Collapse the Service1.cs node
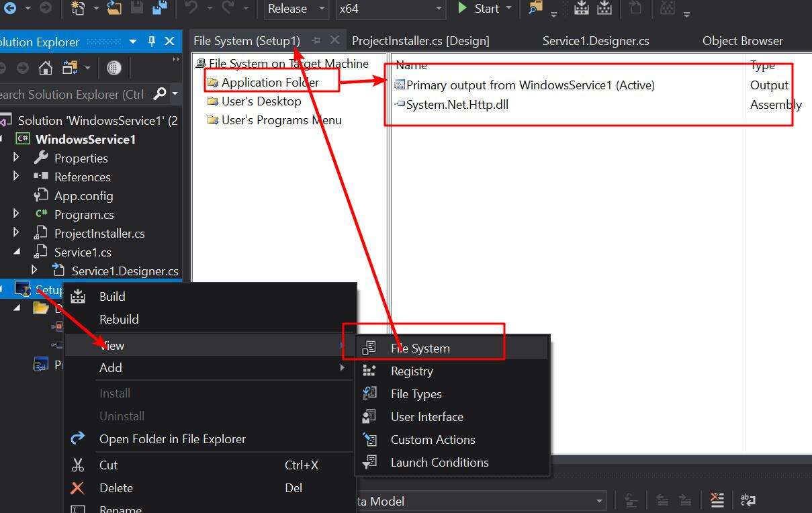The image size is (812, 513). point(17,252)
